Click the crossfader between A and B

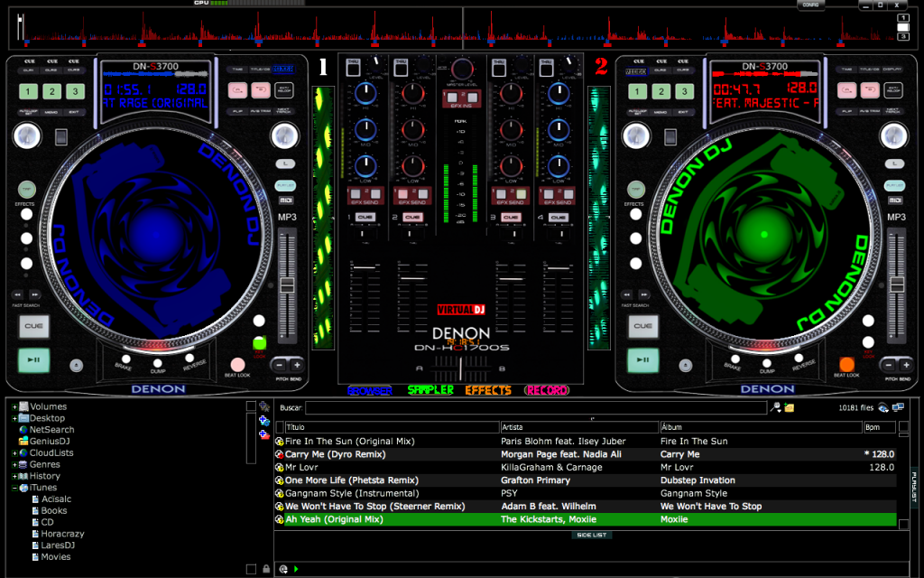[x=461, y=368]
